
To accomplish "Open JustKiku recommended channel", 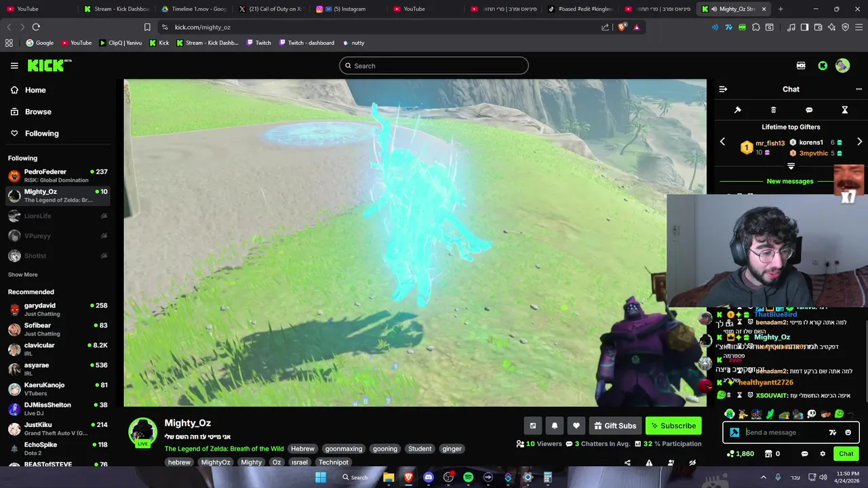I will coord(58,428).
